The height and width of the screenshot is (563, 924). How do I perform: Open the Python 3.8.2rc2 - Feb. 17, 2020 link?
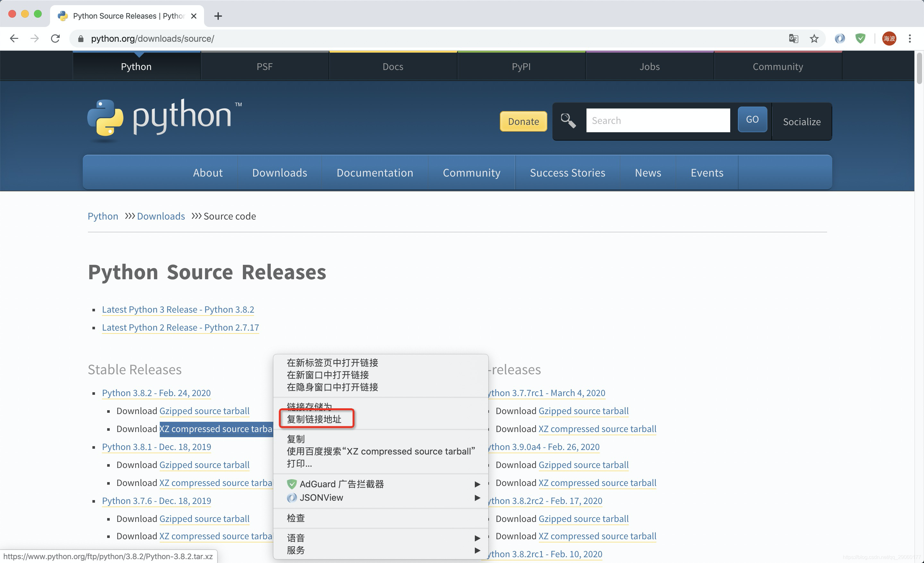click(x=545, y=501)
